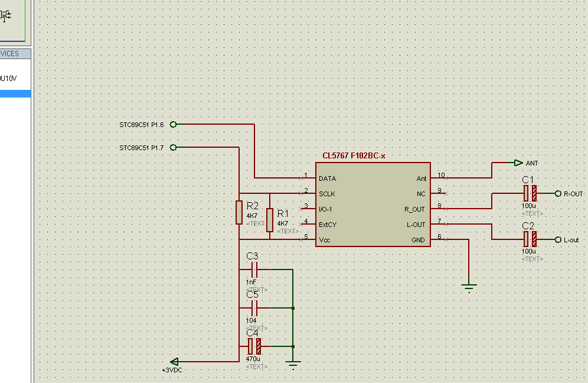Click the STC89C51 P1.7 label
Viewport: 588px width, 383px height.
point(141,148)
